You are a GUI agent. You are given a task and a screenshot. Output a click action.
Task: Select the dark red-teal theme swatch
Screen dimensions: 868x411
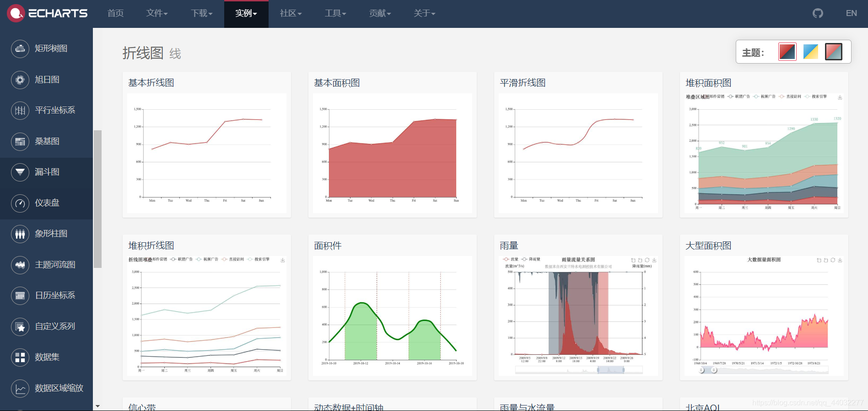[x=833, y=52]
